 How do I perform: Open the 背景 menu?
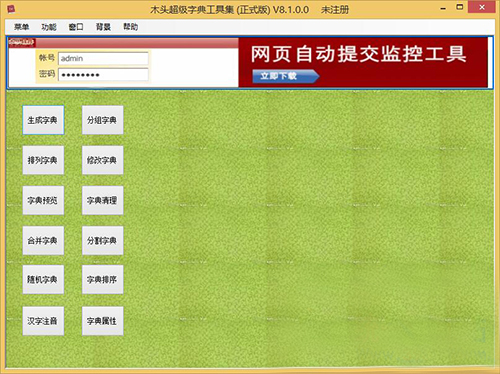103,27
